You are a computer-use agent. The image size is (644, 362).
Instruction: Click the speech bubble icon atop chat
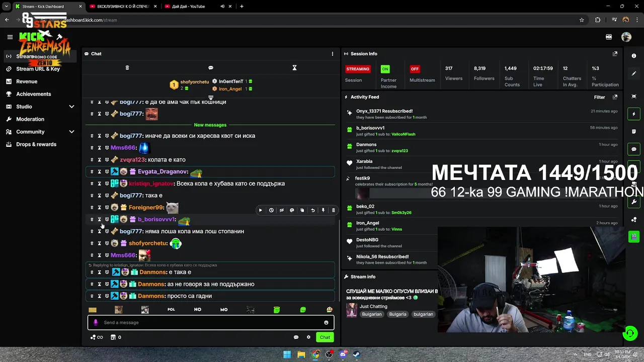click(x=211, y=68)
